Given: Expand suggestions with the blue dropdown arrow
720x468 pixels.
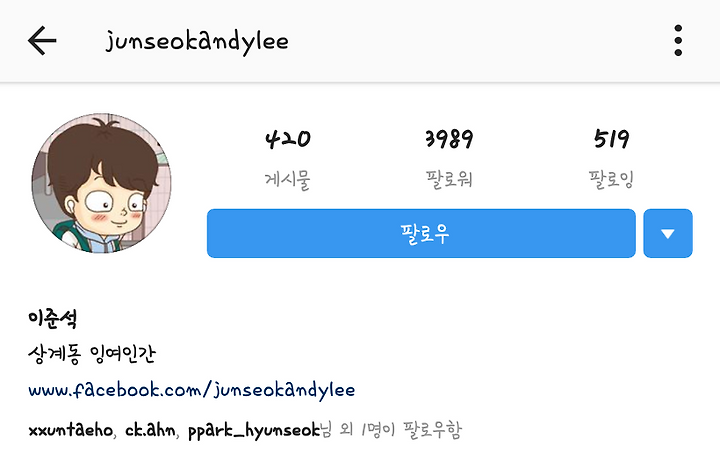Looking at the screenshot, I should 668,233.
